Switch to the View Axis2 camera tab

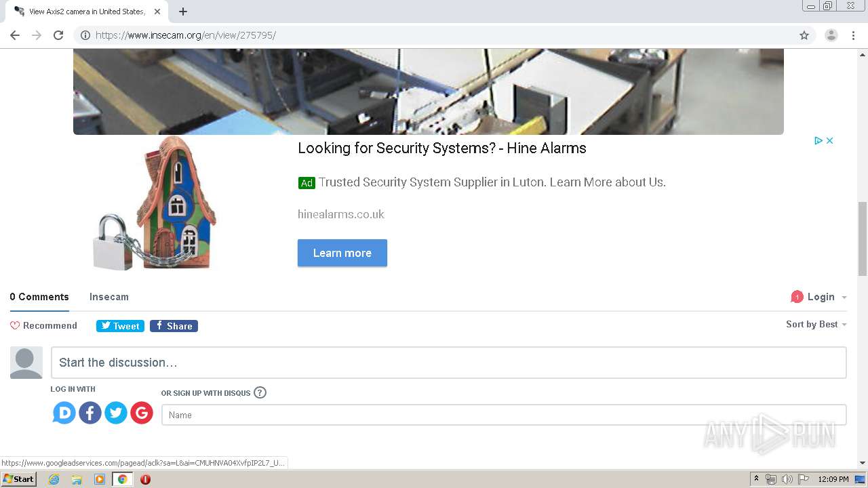pyautogui.click(x=87, y=12)
